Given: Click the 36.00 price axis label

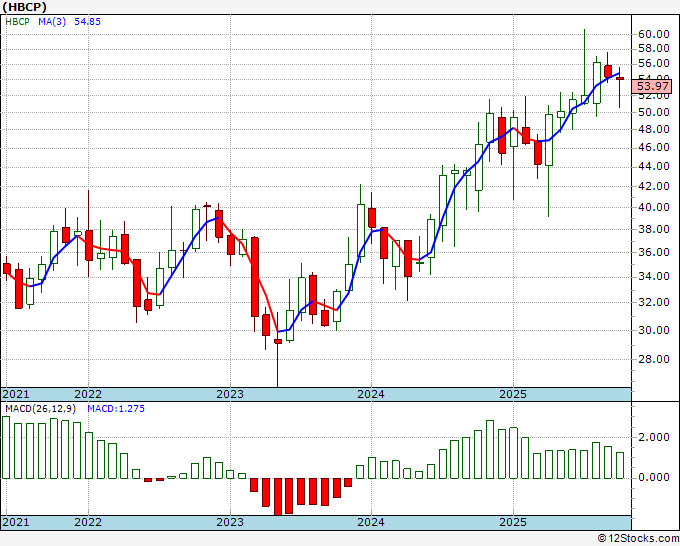Looking at the screenshot, I should tap(654, 252).
